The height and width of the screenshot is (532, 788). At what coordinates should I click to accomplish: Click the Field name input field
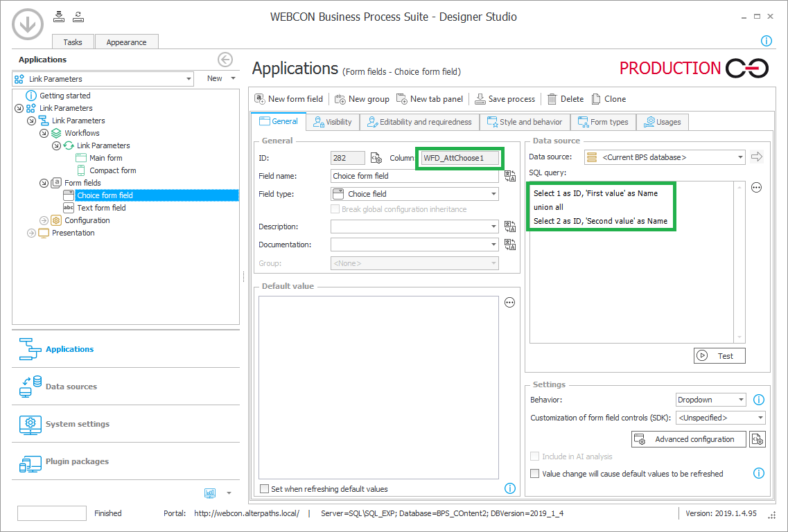coord(414,176)
